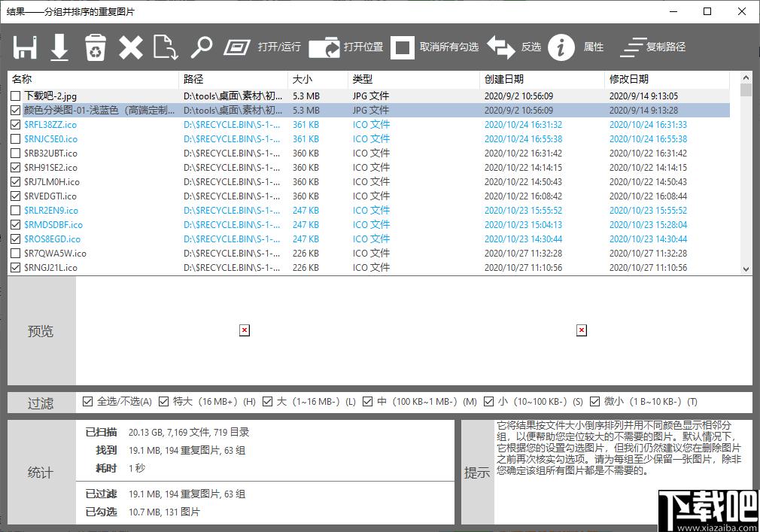Check the box for $RB32UBT.ico
Image resolution: width=760 pixels, height=532 pixels.
(x=16, y=153)
